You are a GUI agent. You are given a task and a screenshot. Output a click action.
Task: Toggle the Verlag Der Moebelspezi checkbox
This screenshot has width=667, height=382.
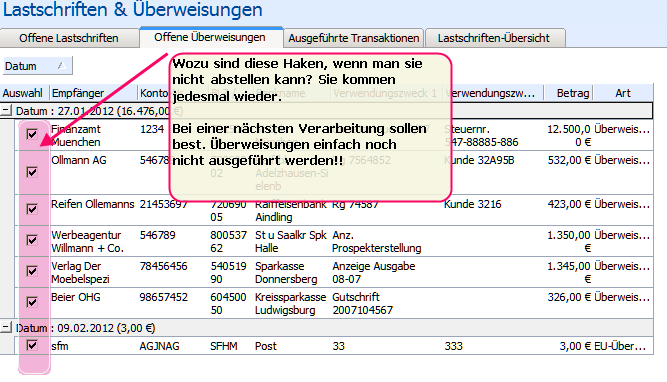click(32, 271)
